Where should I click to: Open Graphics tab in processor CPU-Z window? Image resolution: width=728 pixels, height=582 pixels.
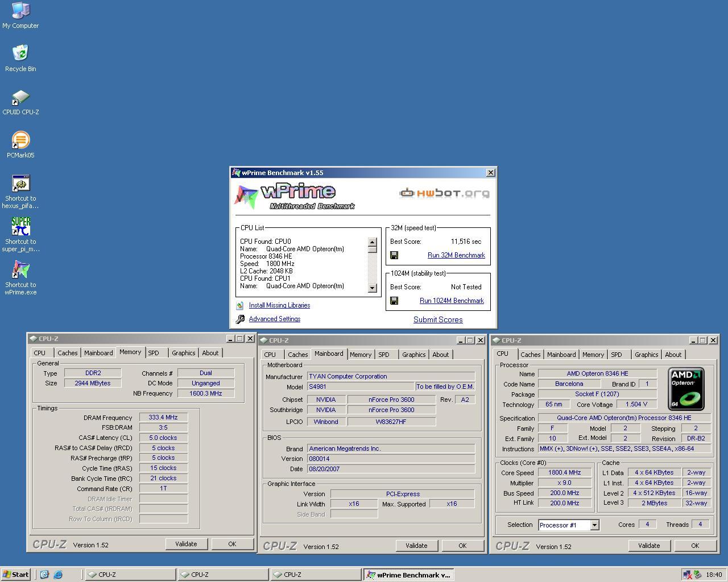(x=647, y=355)
